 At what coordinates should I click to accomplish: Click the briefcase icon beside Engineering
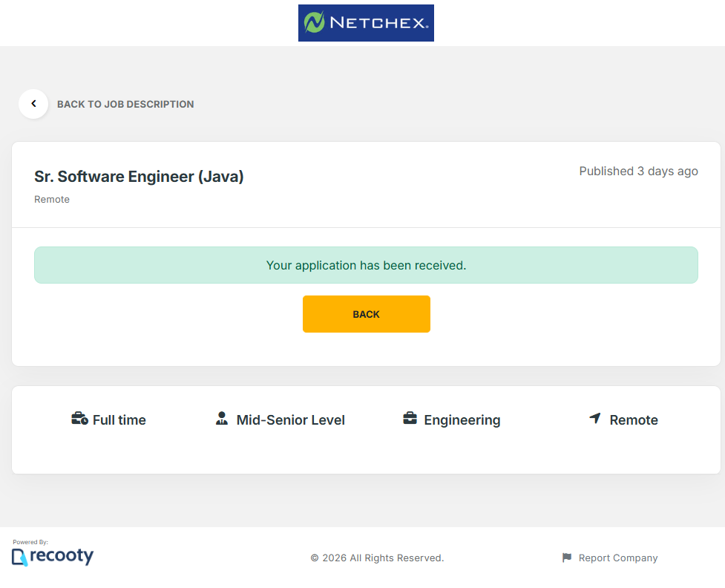410,419
